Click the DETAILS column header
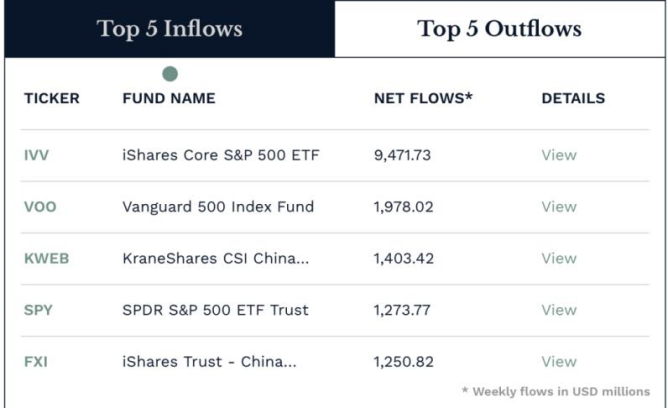This screenshot has height=408, width=668. 572,99
